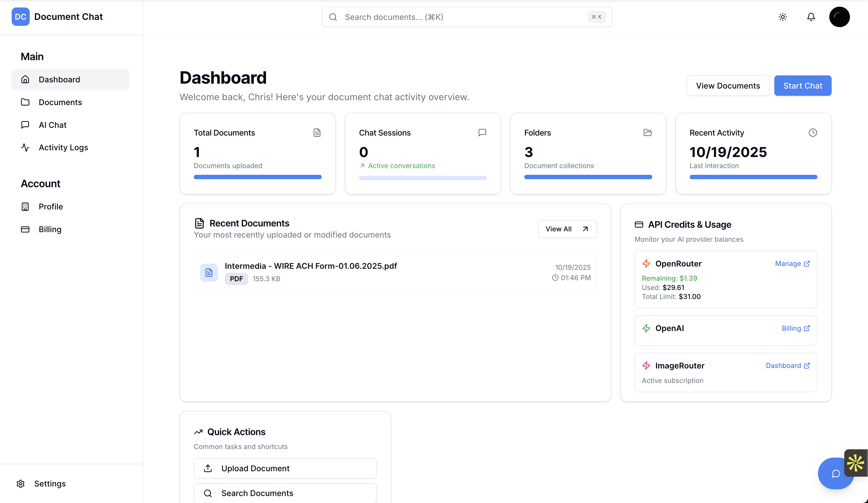The image size is (868, 503).
Task: Click View Documents button
Action: point(728,85)
